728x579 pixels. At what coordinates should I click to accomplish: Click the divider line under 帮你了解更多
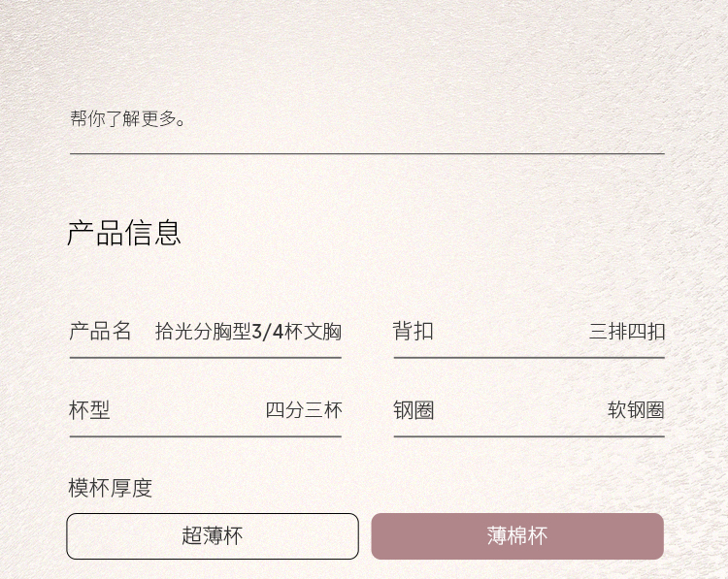367,153
